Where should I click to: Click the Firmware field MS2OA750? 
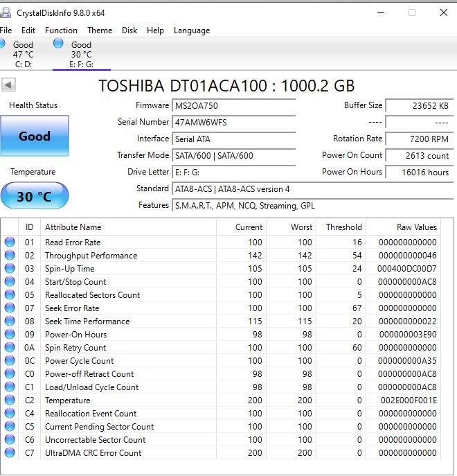pyautogui.click(x=233, y=105)
